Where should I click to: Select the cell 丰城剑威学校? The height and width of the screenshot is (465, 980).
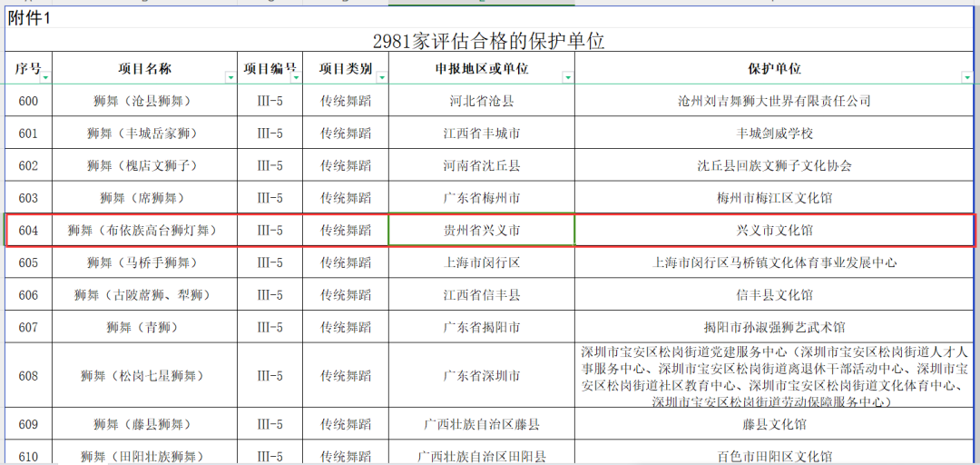click(774, 134)
